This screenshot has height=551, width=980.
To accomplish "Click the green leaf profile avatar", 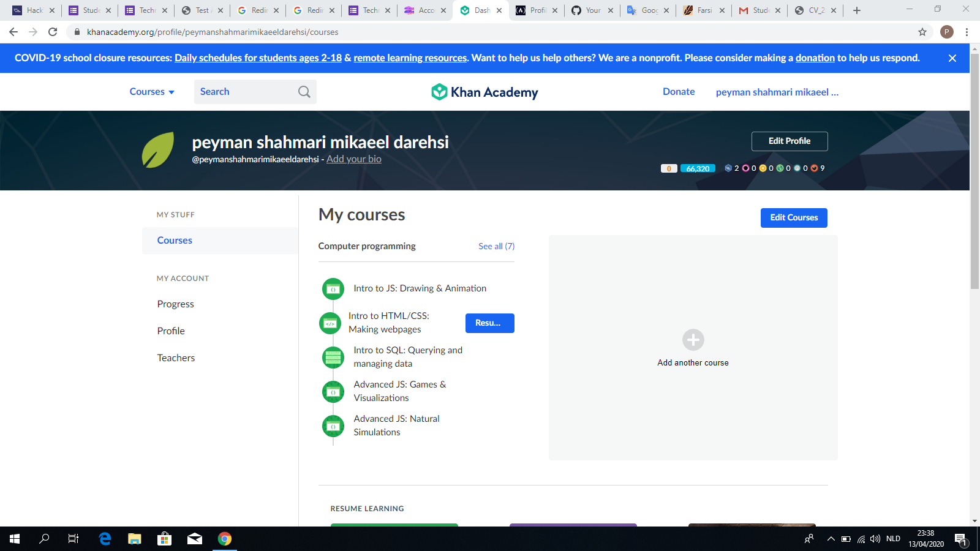I will (x=158, y=150).
